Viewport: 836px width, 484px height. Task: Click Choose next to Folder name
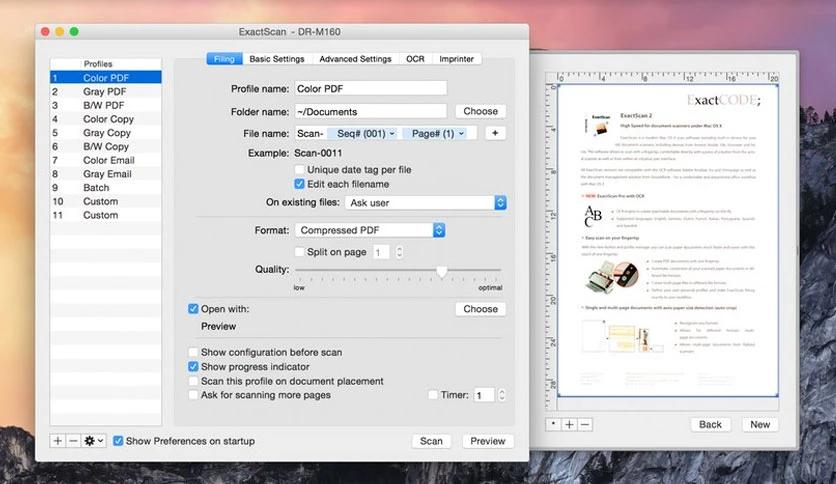tap(480, 111)
